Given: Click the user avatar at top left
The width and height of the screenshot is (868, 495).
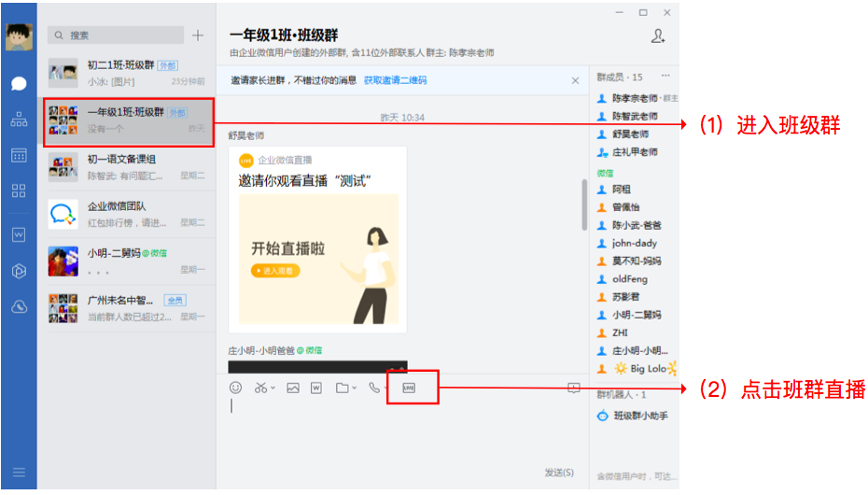Looking at the screenshot, I should (x=19, y=37).
